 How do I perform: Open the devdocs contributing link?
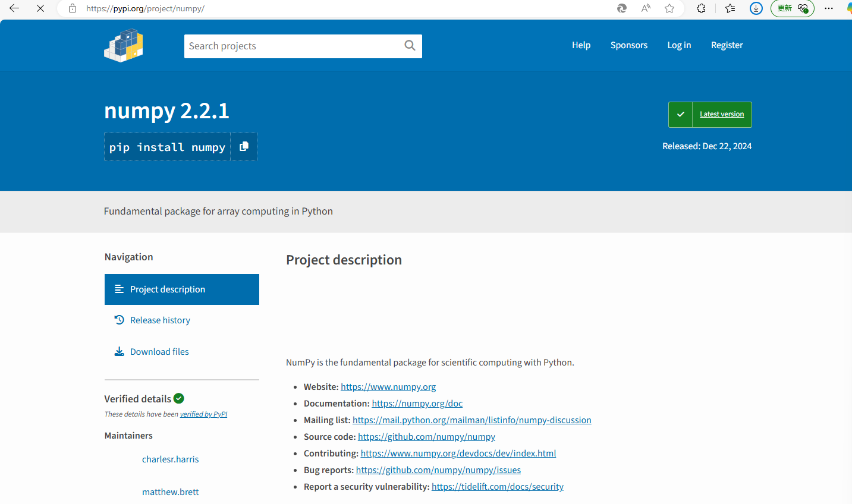(x=458, y=453)
